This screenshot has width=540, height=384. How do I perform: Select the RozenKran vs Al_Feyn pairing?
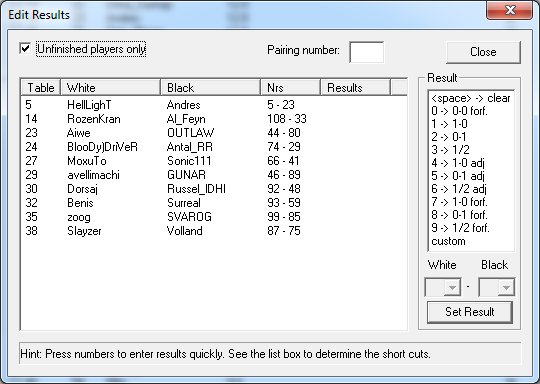click(214, 119)
